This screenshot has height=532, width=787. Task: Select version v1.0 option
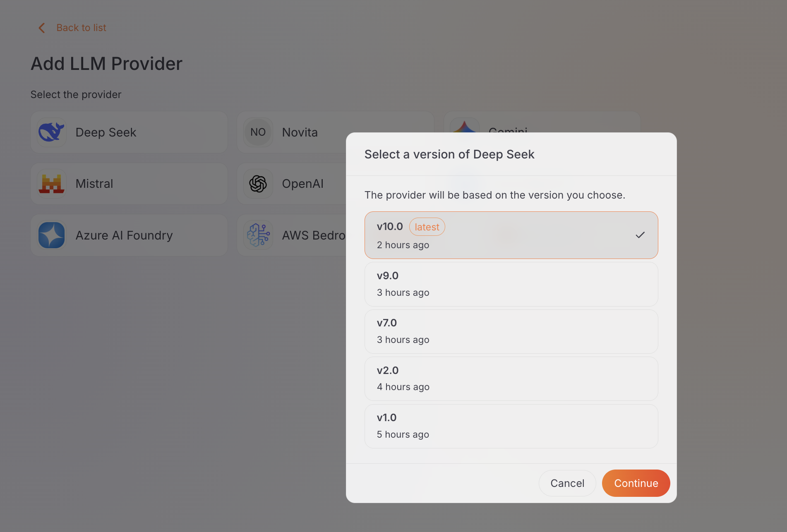point(511,426)
